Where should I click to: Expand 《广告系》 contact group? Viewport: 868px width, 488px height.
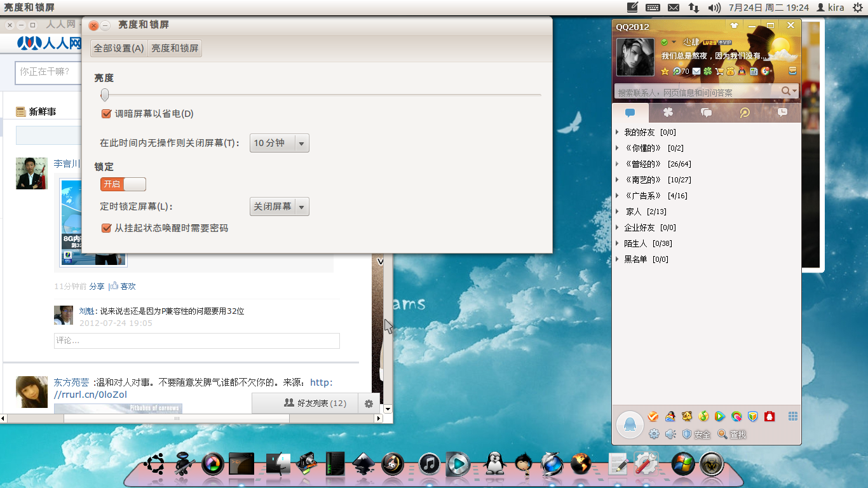coord(617,196)
